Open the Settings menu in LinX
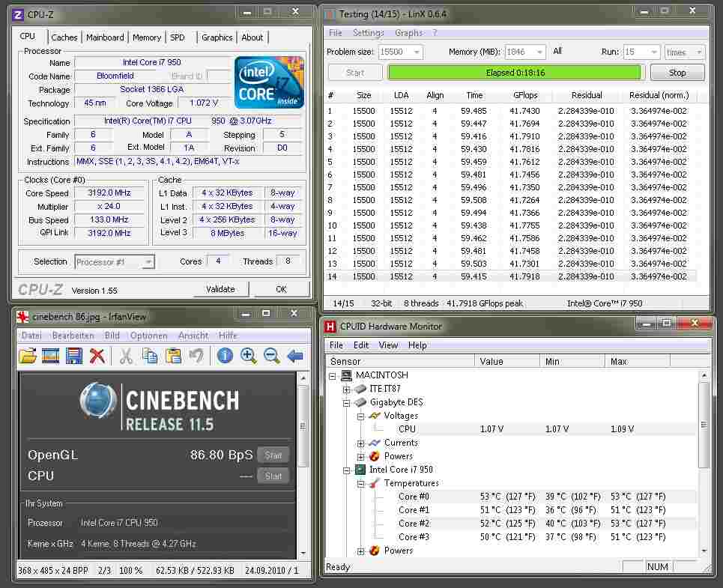Screen dimensions: 723x588 (369, 33)
